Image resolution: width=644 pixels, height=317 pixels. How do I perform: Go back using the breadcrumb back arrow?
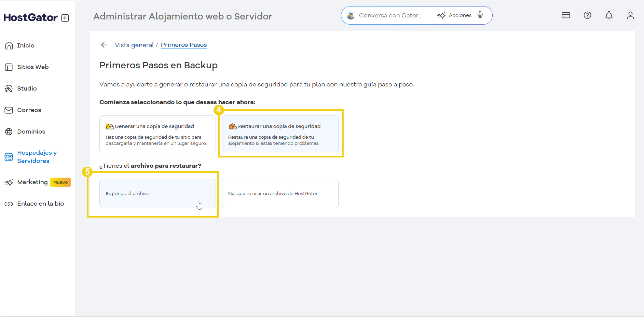pos(104,45)
